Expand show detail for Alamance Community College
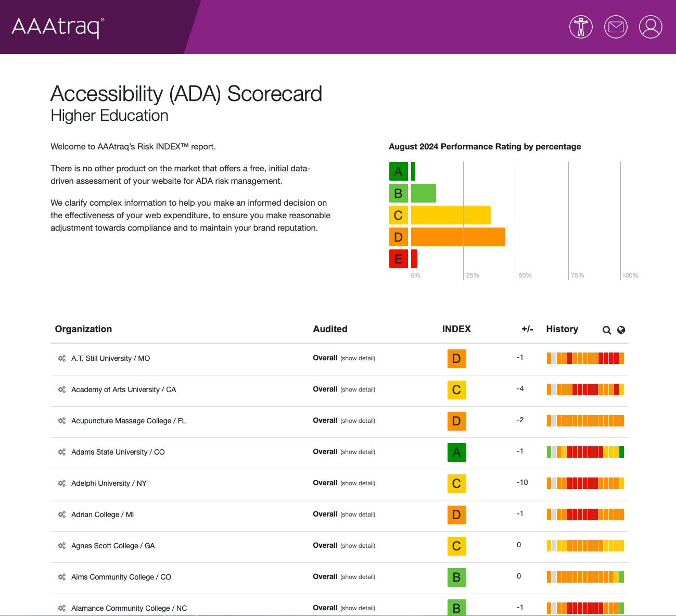676x616 pixels. coord(358,608)
